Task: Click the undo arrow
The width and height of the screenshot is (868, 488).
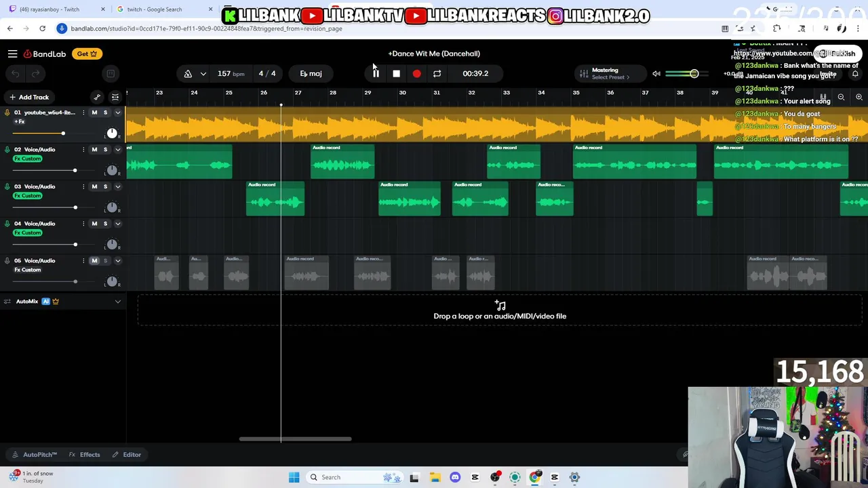Action: (x=15, y=73)
